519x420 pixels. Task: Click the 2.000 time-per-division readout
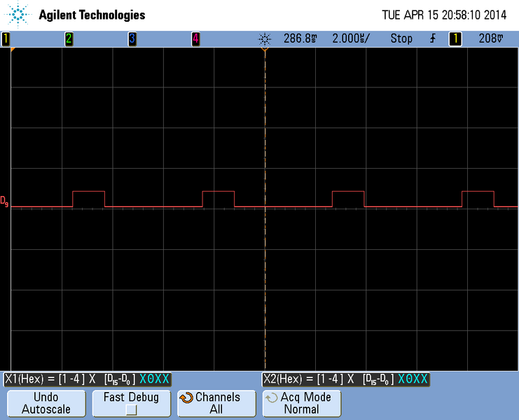(x=350, y=39)
